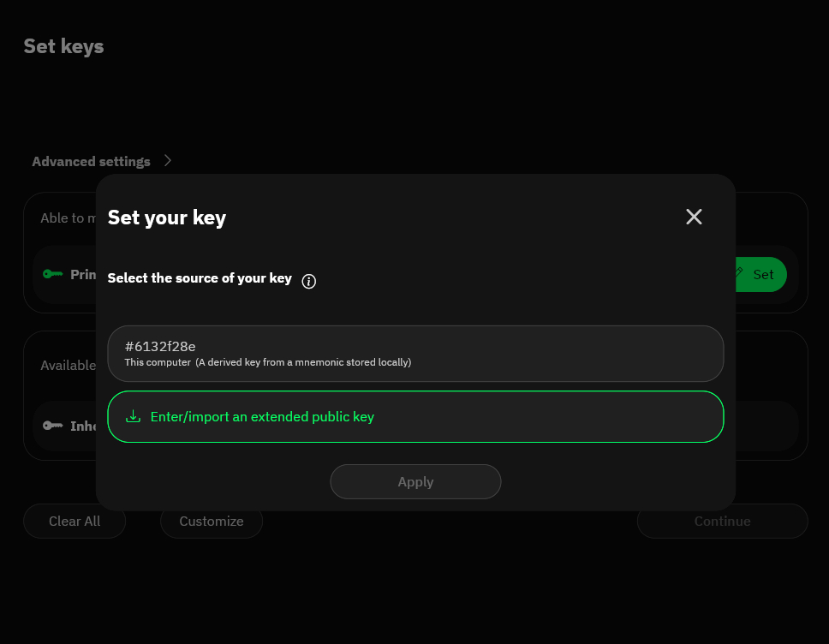
Task: Open the Customize options
Action: coord(212,521)
